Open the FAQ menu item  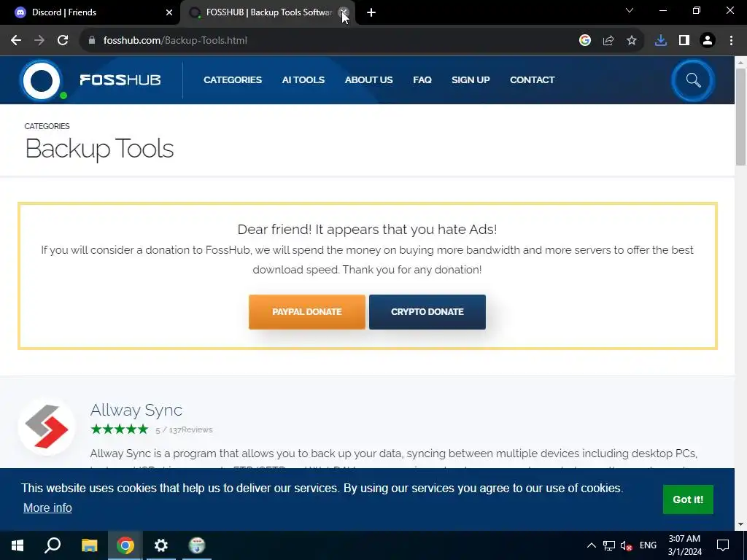pos(422,80)
